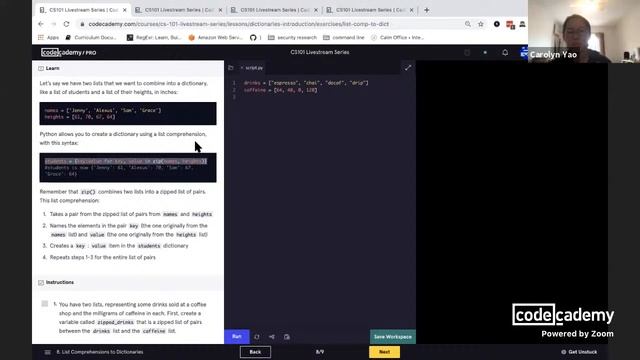The height and width of the screenshot is (360, 640).
Task: Click Save Workspace button
Action: point(393,337)
